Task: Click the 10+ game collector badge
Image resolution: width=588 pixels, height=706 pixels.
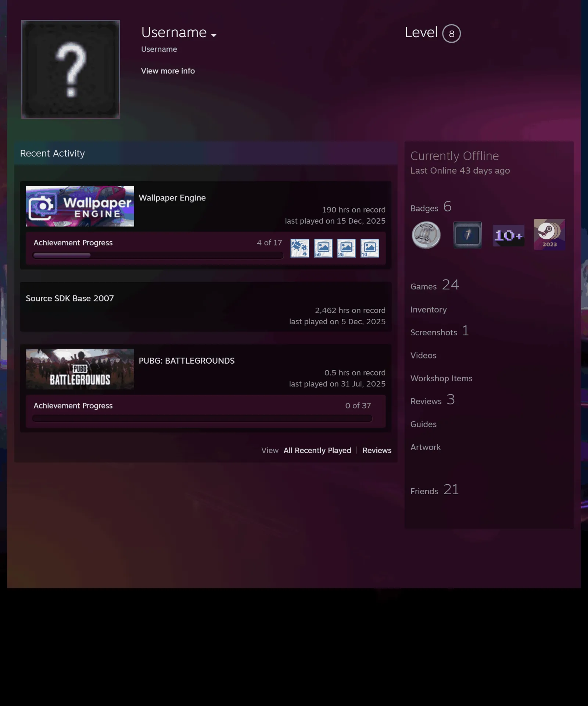Action: 509,235
